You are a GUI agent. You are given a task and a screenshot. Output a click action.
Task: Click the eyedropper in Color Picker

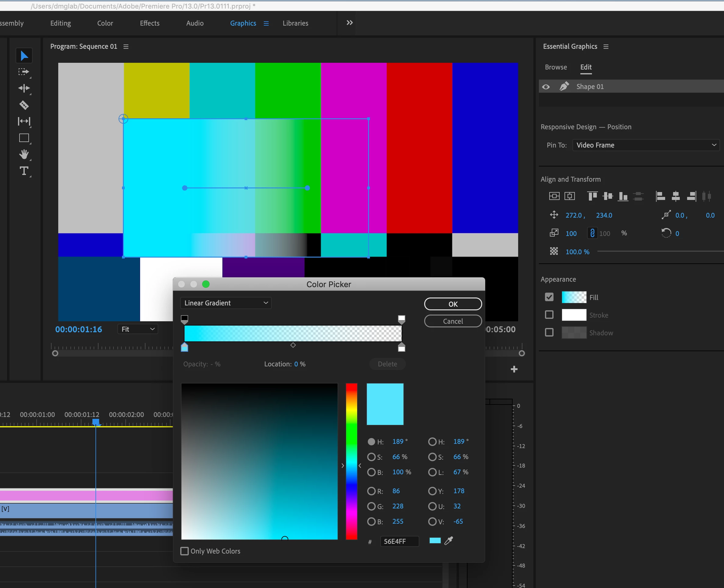(x=449, y=541)
